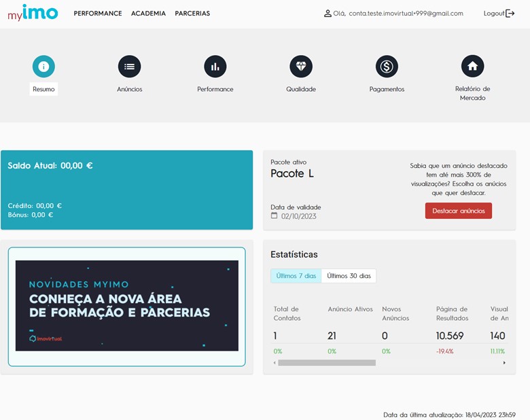Open the Anúncios list icon
Image resolution: width=530 pixels, height=420 pixels.
[129, 67]
